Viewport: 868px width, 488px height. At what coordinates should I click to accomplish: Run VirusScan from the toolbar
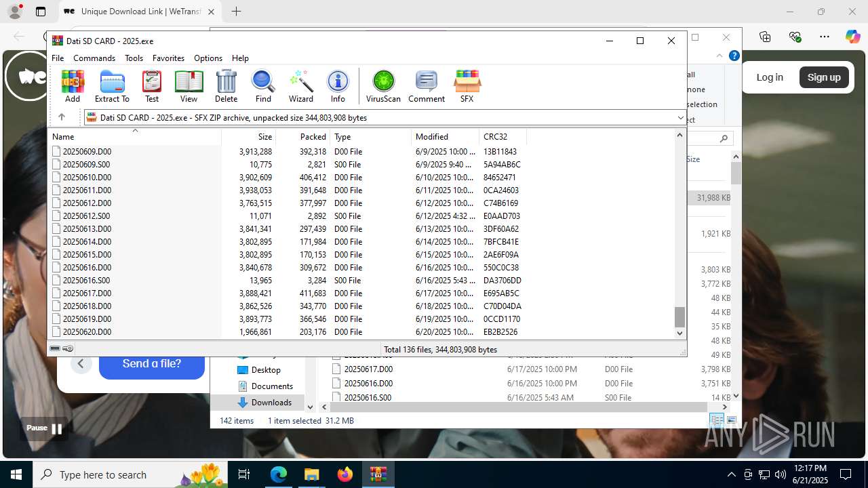click(x=383, y=86)
